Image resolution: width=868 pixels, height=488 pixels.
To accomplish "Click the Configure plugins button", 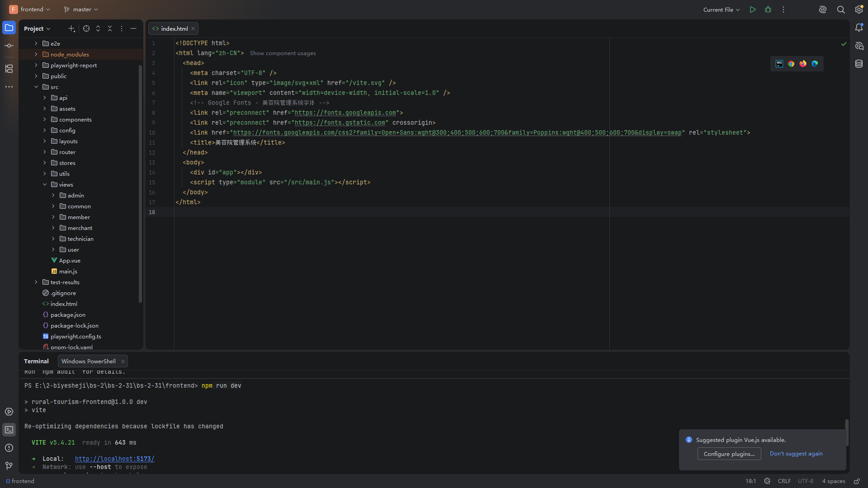I will pos(729,454).
